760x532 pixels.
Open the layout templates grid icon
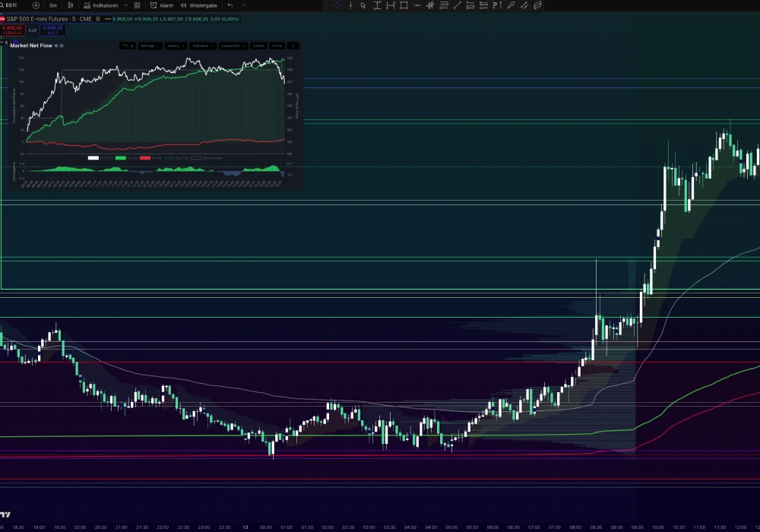tap(137, 5)
